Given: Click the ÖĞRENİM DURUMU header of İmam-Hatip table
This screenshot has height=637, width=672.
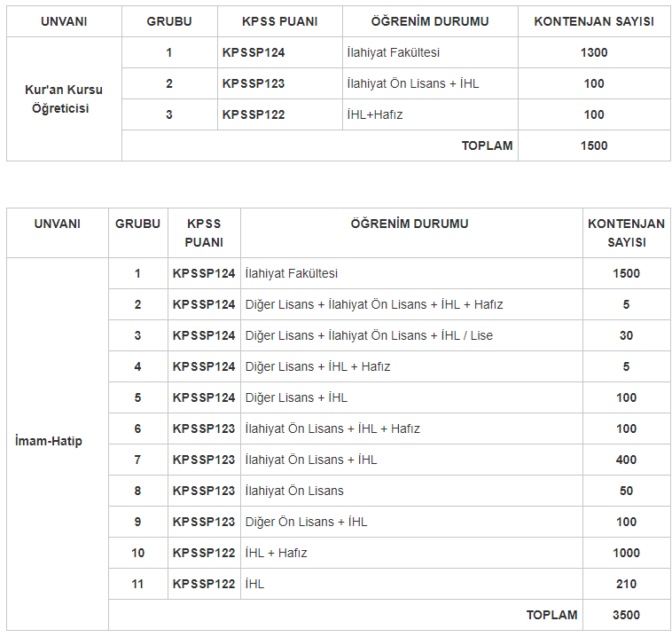Looking at the screenshot, I should click(x=410, y=224).
